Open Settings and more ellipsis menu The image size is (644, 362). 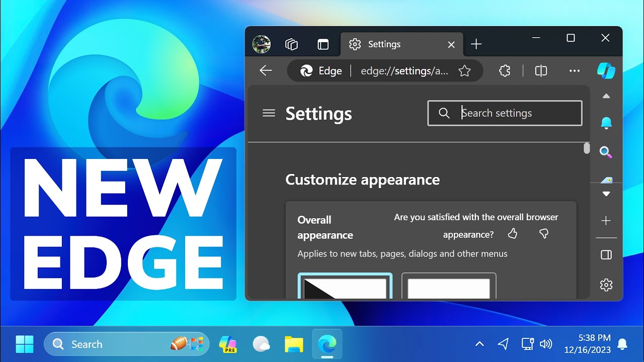575,71
